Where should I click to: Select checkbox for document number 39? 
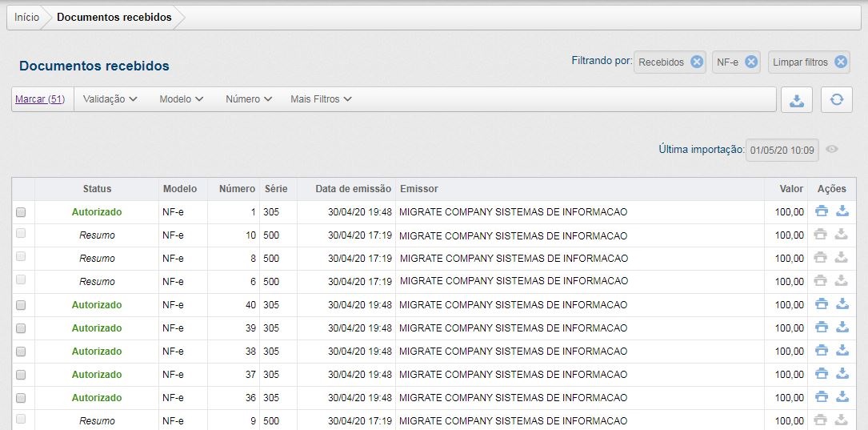21,328
